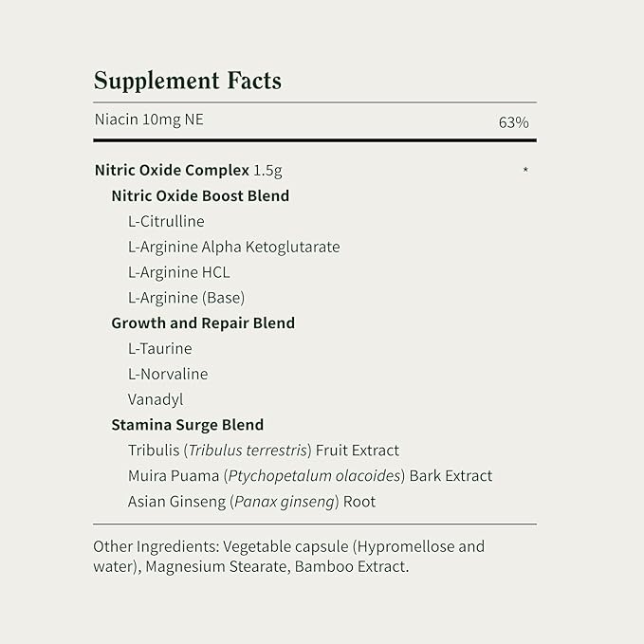Select the Muira Puama Bark Extract line
644x644 pixels.
pyautogui.click(x=310, y=476)
